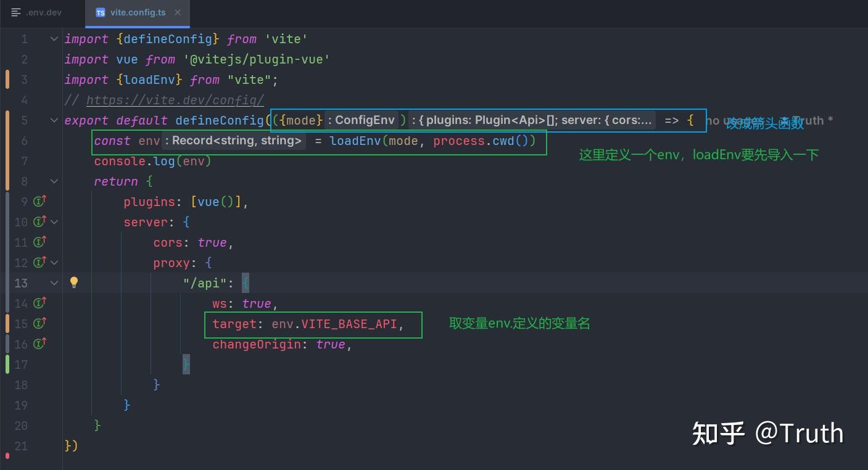Fold the server object on line 10

coord(54,222)
